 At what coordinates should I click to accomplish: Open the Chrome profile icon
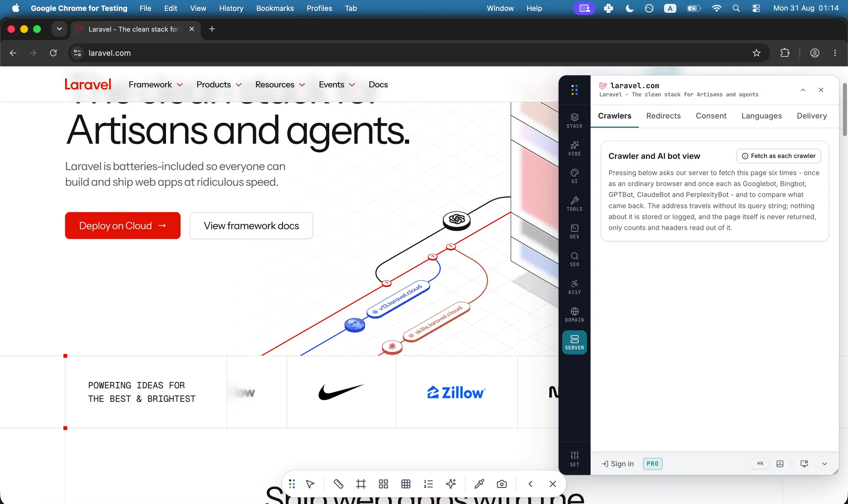815,53
